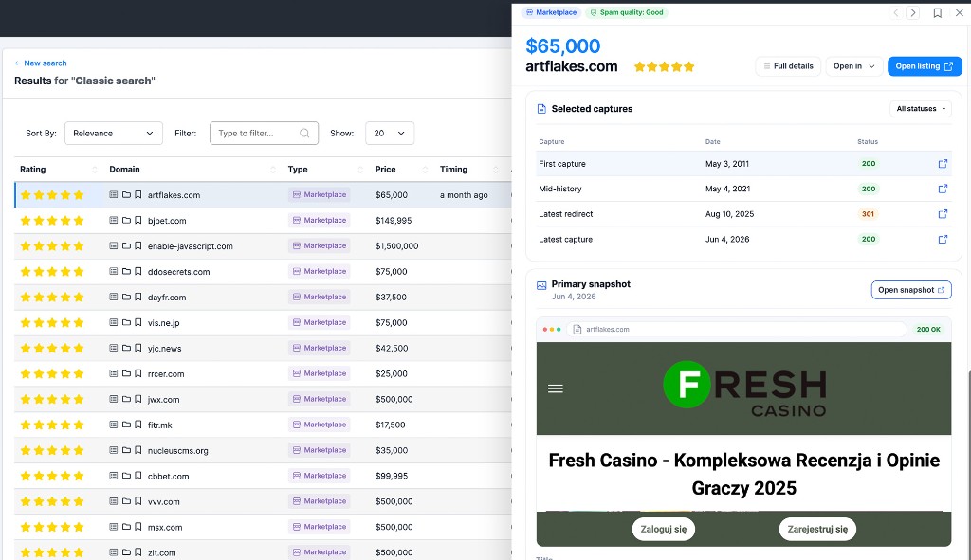Viewport: 971px width, 560px height.
Task: Bookmark the enable-javascript.com domain
Action: click(x=138, y=245)
